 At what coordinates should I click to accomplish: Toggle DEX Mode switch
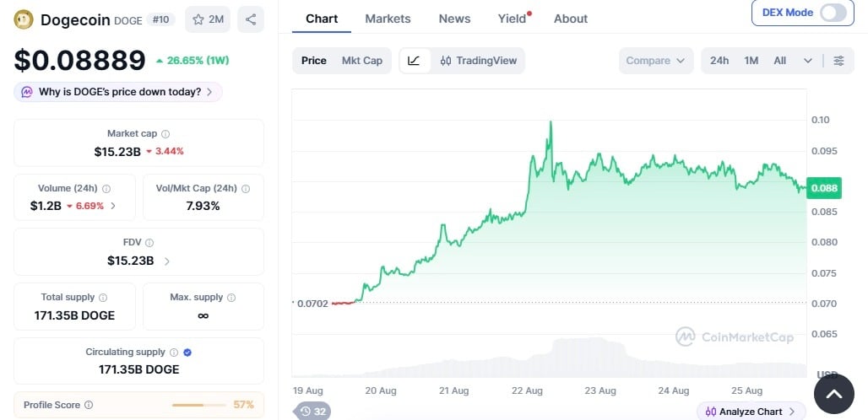tap(833, 13)
